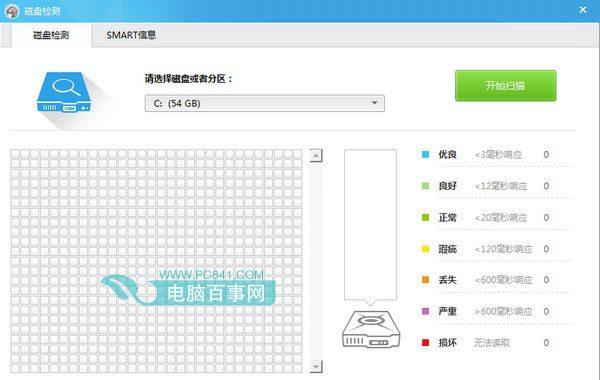Click the blue 优良 color swatch
The height and width of the screenshot is (380, 600).
click(425, 154)
